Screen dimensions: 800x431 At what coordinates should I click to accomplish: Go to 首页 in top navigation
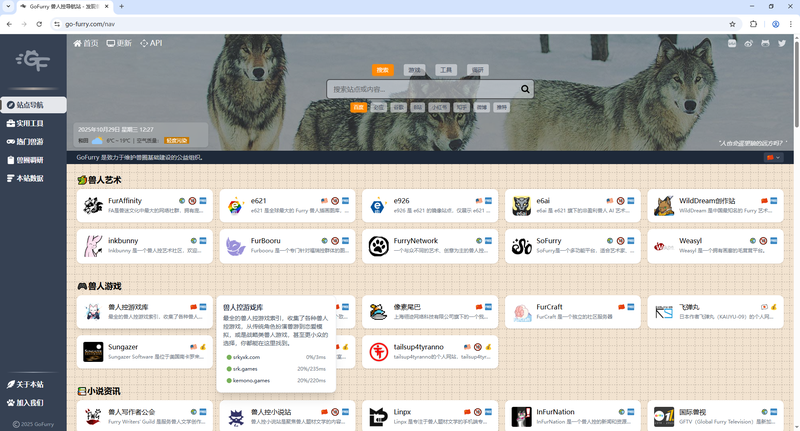click(86, 43)
